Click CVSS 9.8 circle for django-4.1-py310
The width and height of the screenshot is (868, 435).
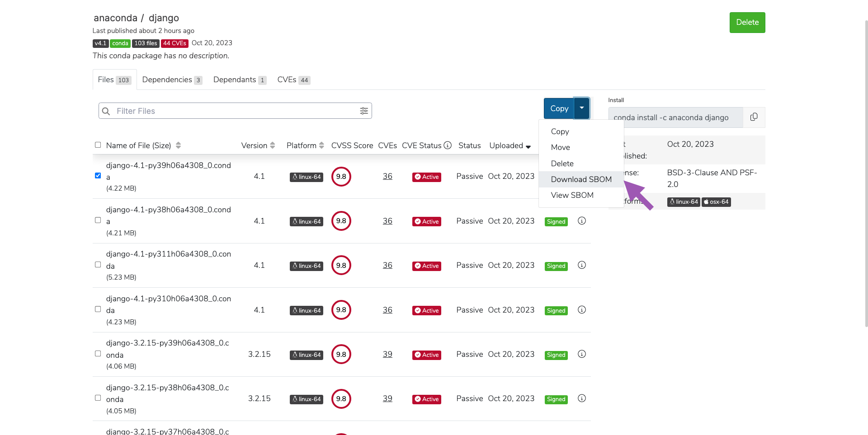point(341,310)
